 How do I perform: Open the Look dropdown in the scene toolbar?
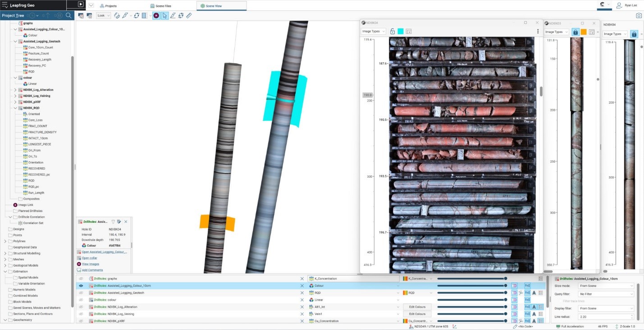point(104,15)
